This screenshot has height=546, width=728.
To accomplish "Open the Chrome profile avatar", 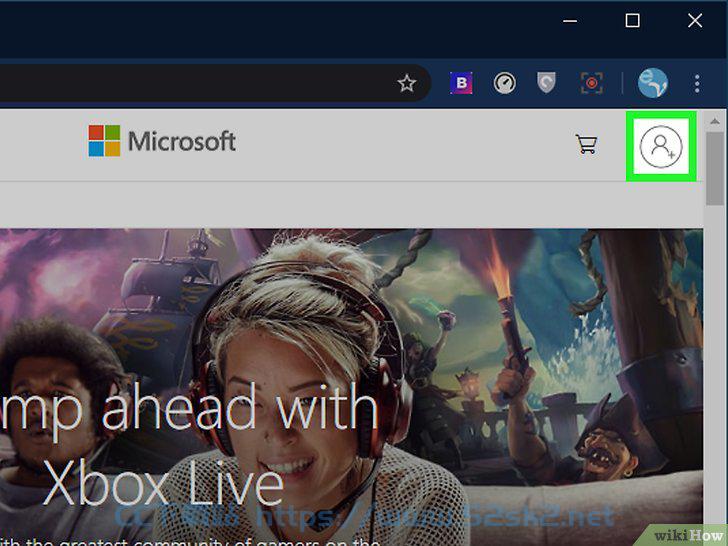I will pyautogui.click(x=653, y=83).
